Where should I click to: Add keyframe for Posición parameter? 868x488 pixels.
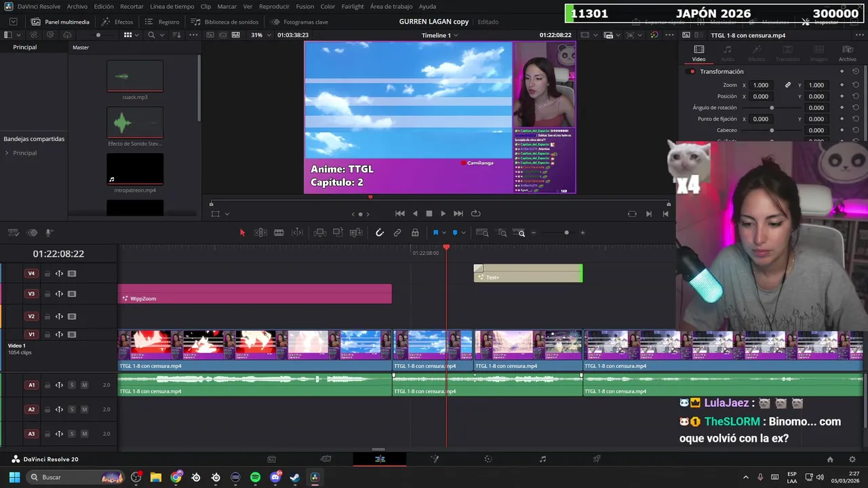click(842, 96)
